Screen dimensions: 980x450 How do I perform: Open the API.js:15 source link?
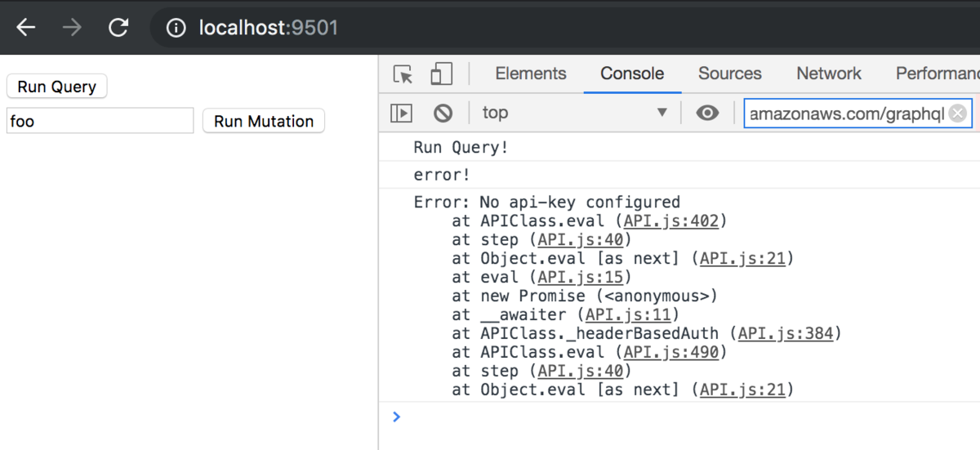coord(579,277)
